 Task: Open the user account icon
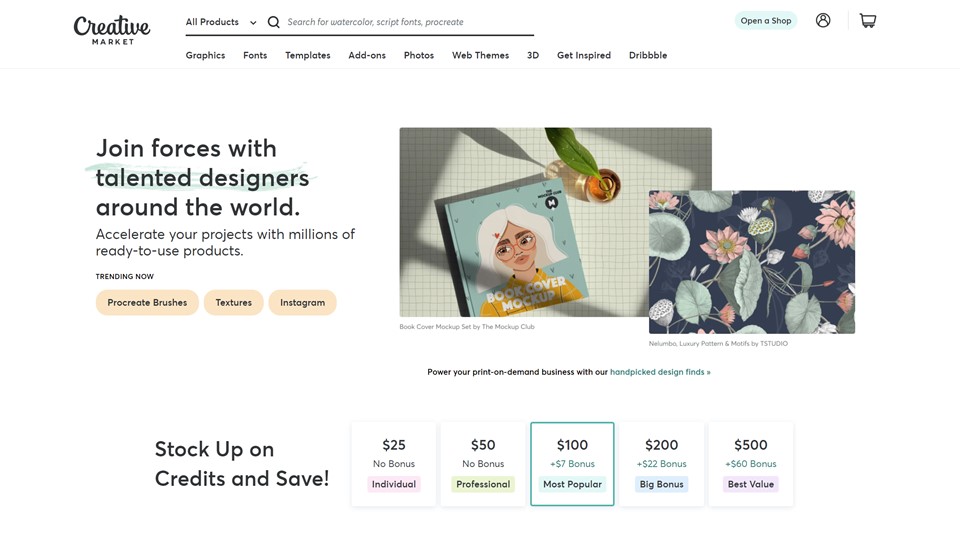pyautogui.click(x=823, y=21)
